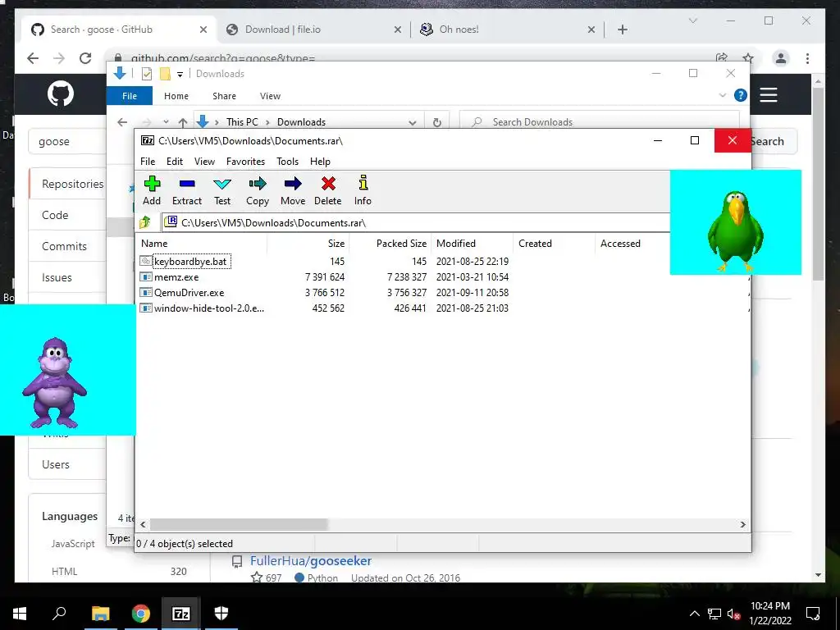
Task: Reload the GitHub page in Chrome
Action: point(85,58)
